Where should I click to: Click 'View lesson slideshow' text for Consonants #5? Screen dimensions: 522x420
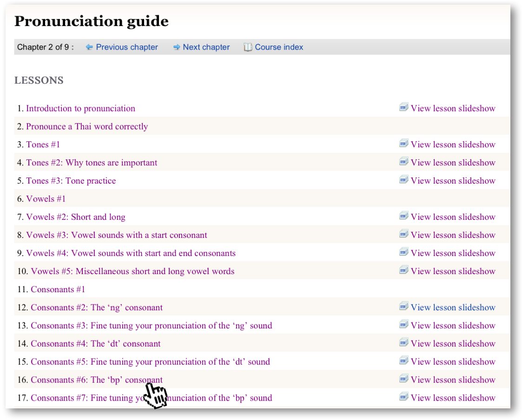[x=453, y=362]
